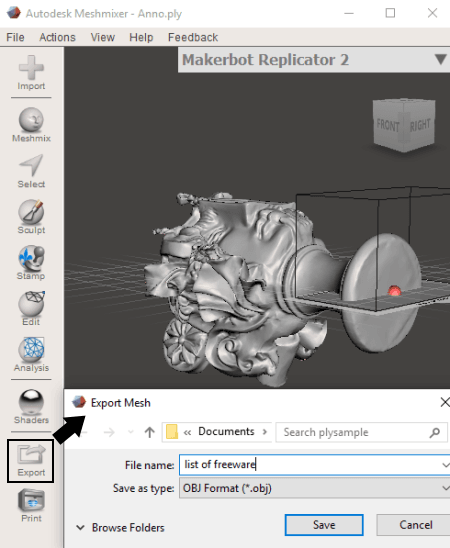Click the folder icon in the address bar
The image size is (450, 548).
coord(172,432)
